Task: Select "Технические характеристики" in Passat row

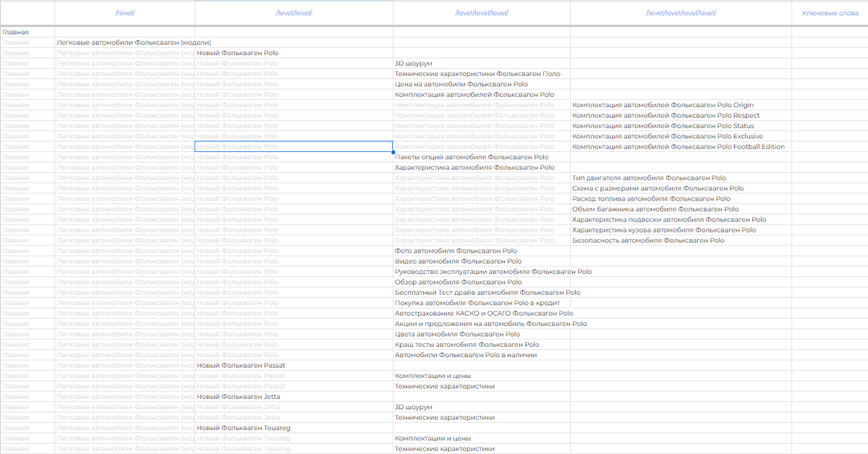Action: coord(482,387)
